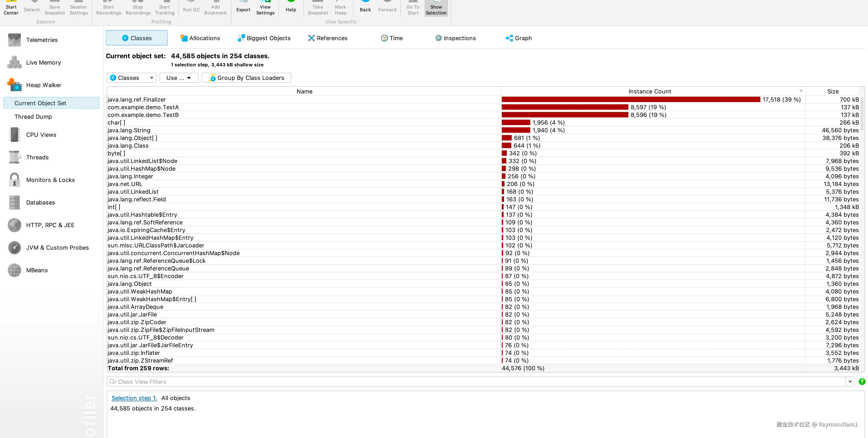
Task: Click the CPU Views sidebar icon
Action: tap(14, 135)
